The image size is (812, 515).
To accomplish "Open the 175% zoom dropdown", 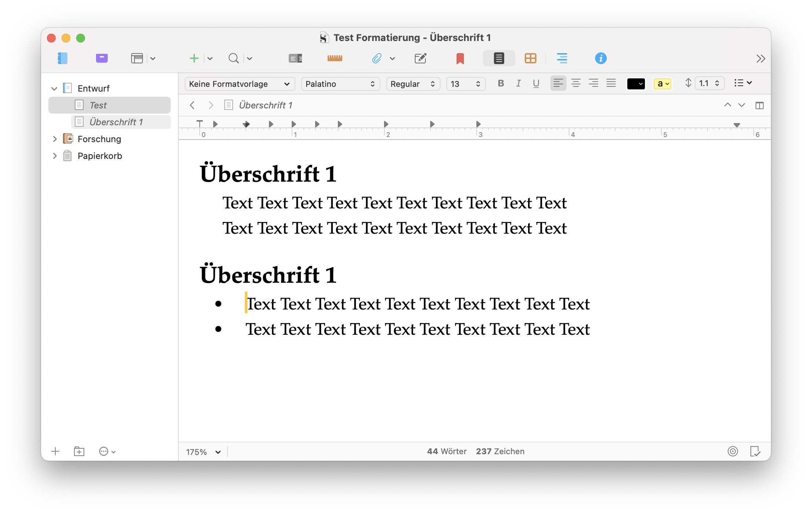I will [203, 452].
